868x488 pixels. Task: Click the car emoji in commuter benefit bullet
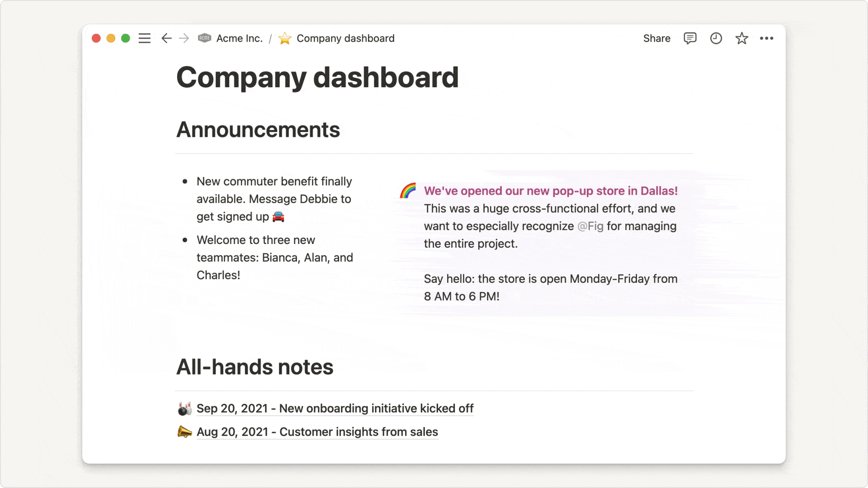278,216
